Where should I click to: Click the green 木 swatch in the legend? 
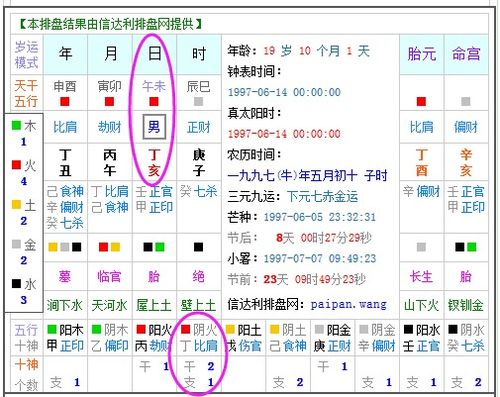[16, 125]
